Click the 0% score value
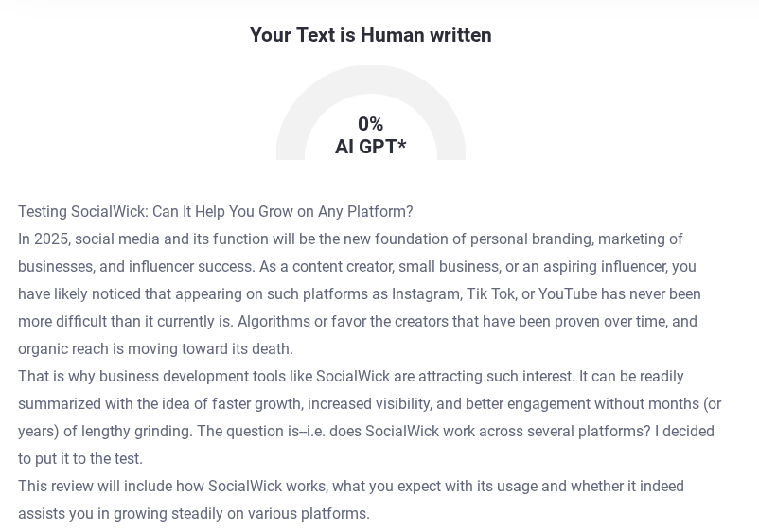 [370, 124]
